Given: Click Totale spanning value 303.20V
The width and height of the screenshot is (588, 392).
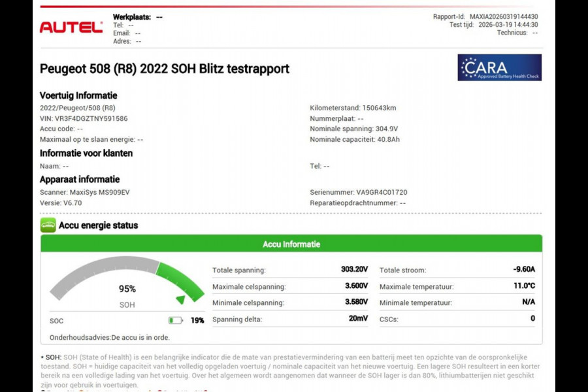Looking at the screenshot, I should tap(354, 269).
